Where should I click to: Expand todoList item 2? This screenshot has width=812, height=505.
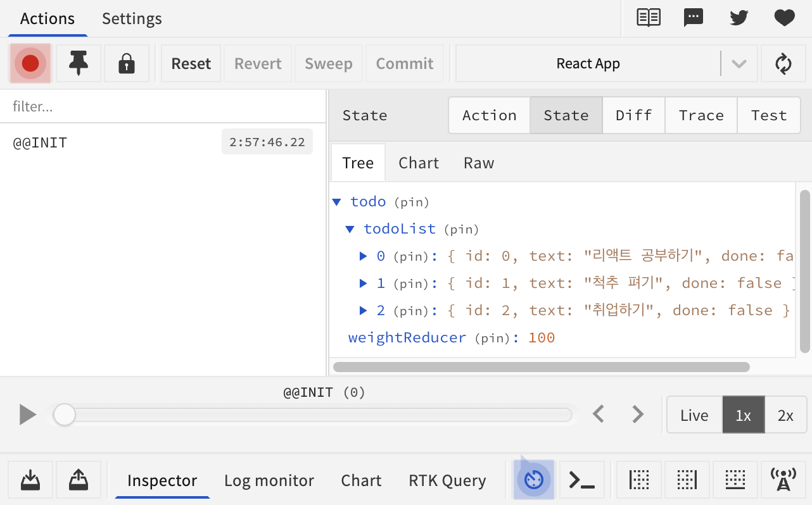364,311
